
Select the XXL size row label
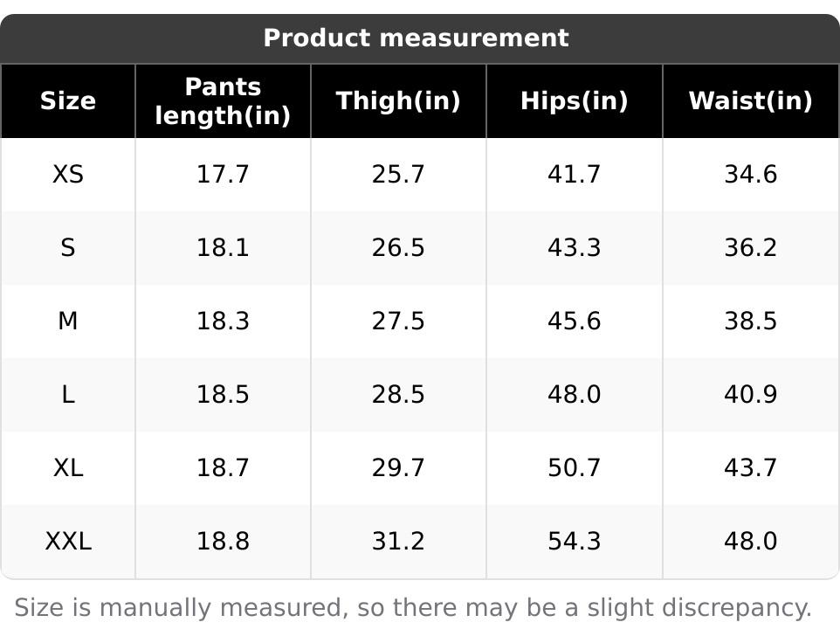[x=68, y=542]
